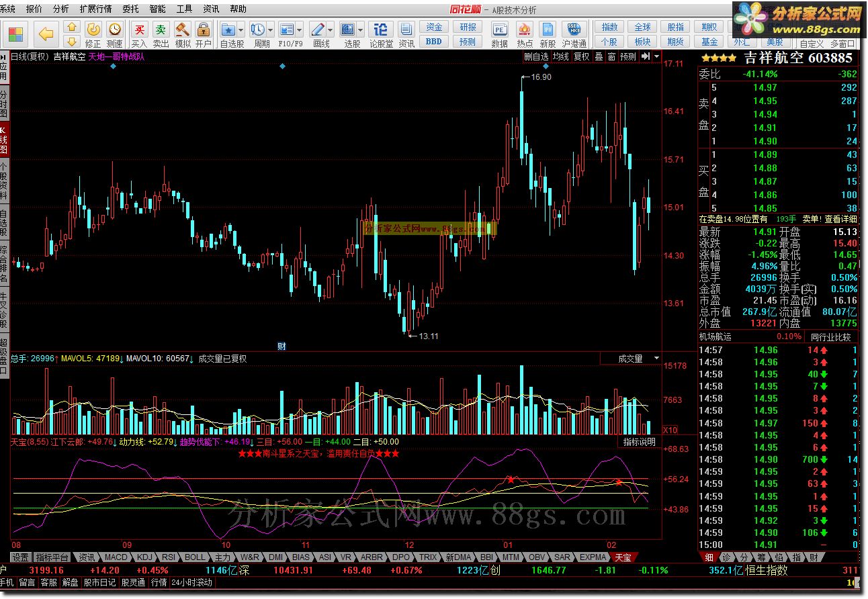This screenshot has height=599, width=868.
Task: Click the 研报 button
Action: (x=468, y=27)
